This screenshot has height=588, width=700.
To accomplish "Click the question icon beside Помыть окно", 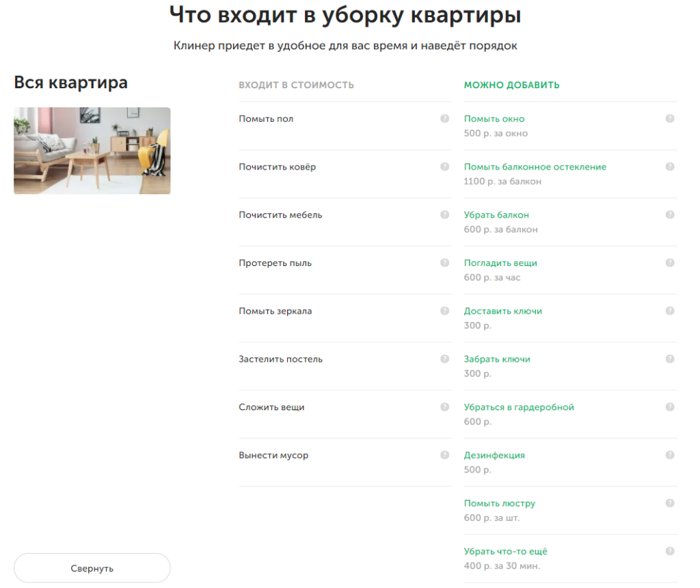I will pos(670,119).
